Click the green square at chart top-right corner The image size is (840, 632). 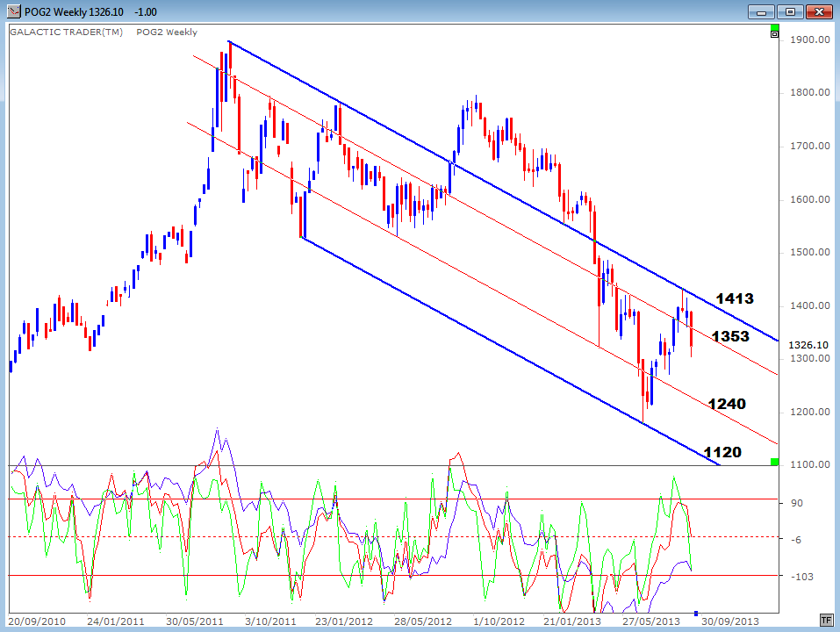point(774,27)
